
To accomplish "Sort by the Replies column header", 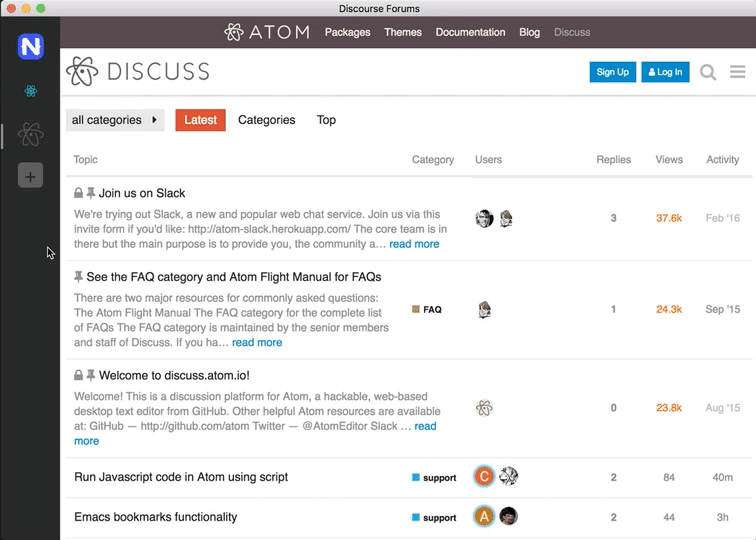I will [x=613, y=160].
